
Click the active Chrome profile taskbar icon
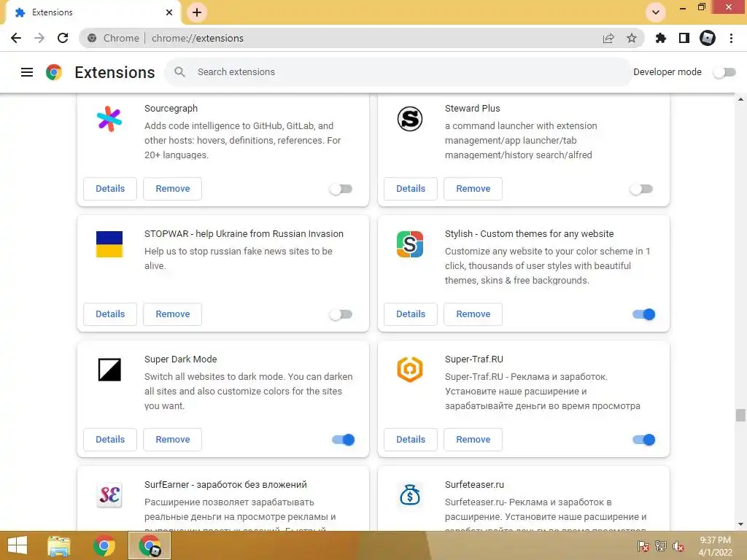150,545
